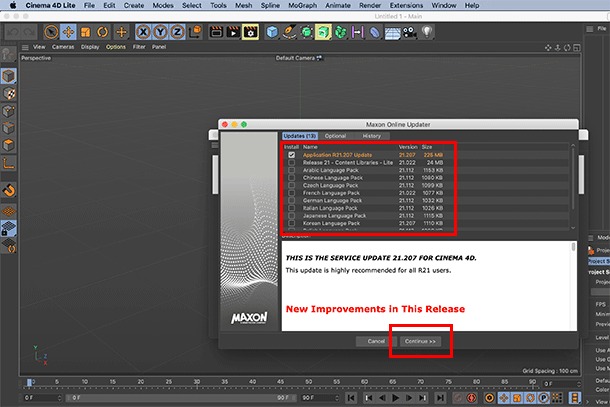Check Arabic Language Pack install box
Screen dimensions: 610x407
tap(291, 170)
